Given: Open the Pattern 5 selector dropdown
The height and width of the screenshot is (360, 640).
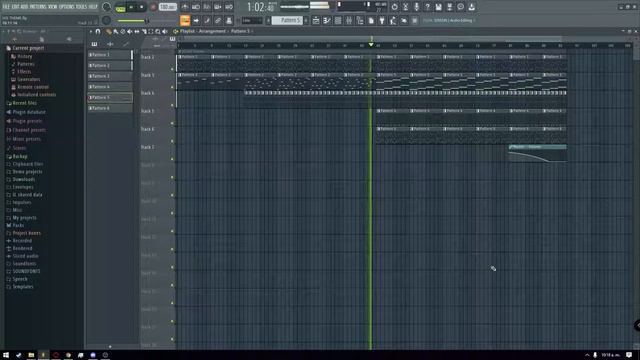Looking at the screenshot, I should [x=287, y=20].
